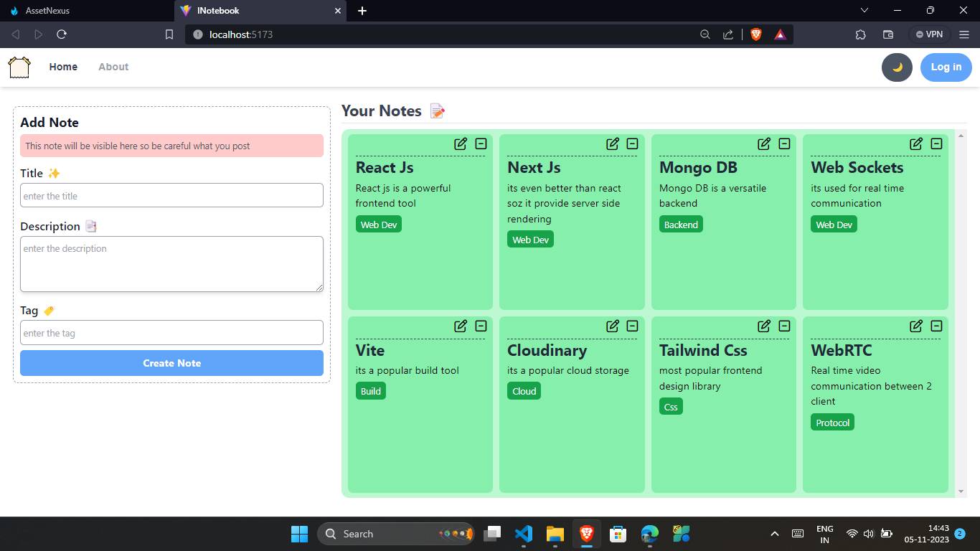The width and height of the screenshot is (980, 551).
Task: Delete the Vite note
Action: [481, 326]
